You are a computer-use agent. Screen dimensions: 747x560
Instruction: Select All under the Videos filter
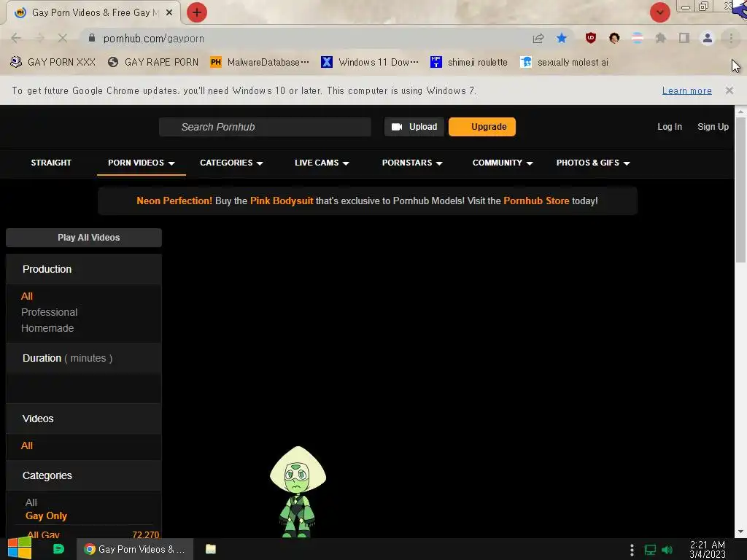(27, 446)
